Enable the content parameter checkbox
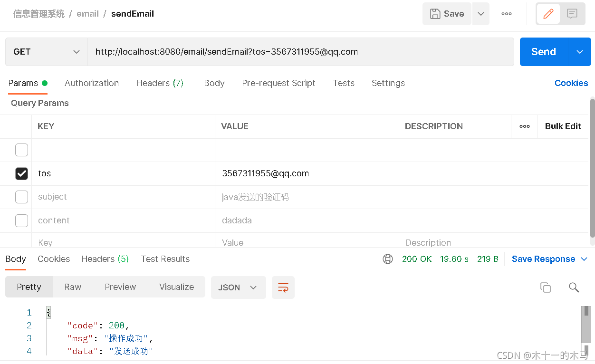 (x=21, y=221)
